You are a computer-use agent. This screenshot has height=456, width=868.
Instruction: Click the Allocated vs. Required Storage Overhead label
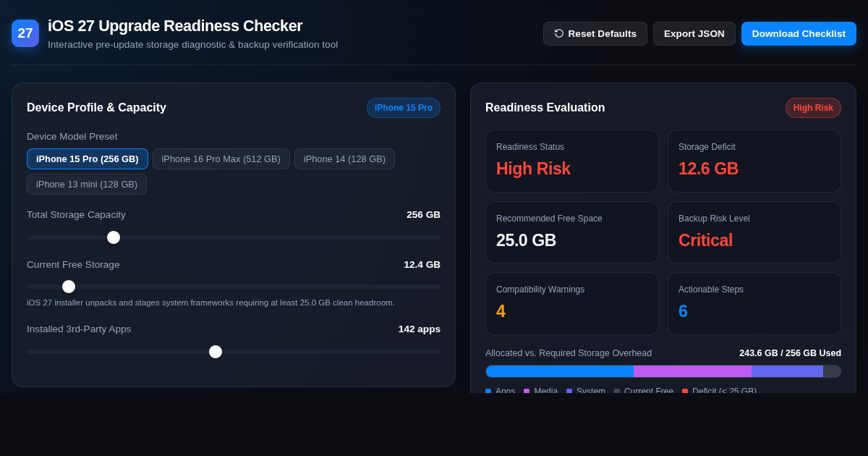point(569,353)
